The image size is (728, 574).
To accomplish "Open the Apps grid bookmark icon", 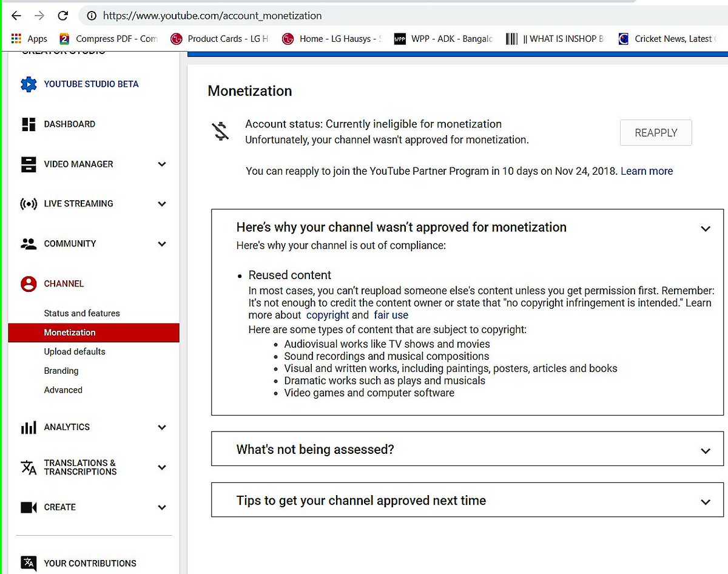I will (16, 39).
